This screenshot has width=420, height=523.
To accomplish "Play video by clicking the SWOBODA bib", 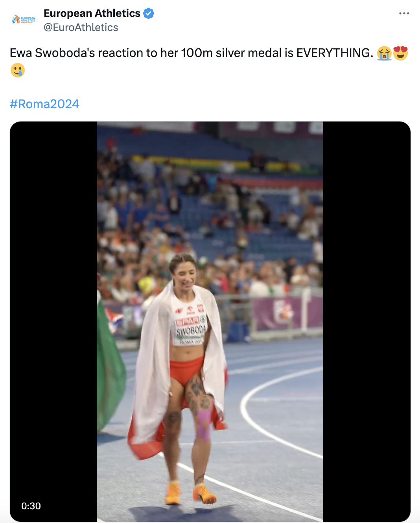I will click(x=191, y=328).
